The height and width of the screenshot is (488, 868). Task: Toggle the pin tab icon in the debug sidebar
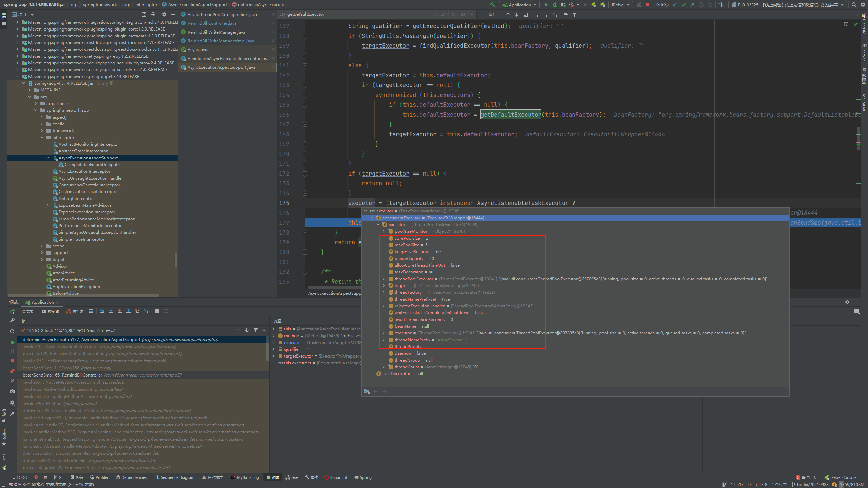12,414
